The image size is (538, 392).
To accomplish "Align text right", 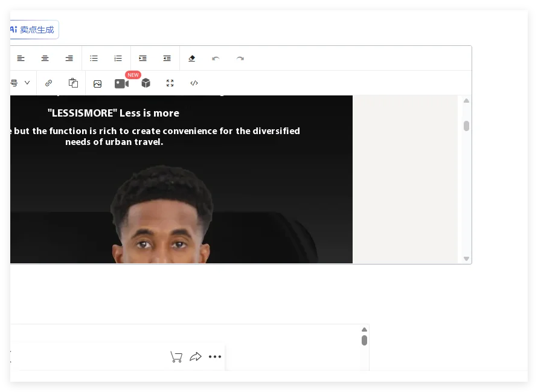I will (x=69, y=59).
